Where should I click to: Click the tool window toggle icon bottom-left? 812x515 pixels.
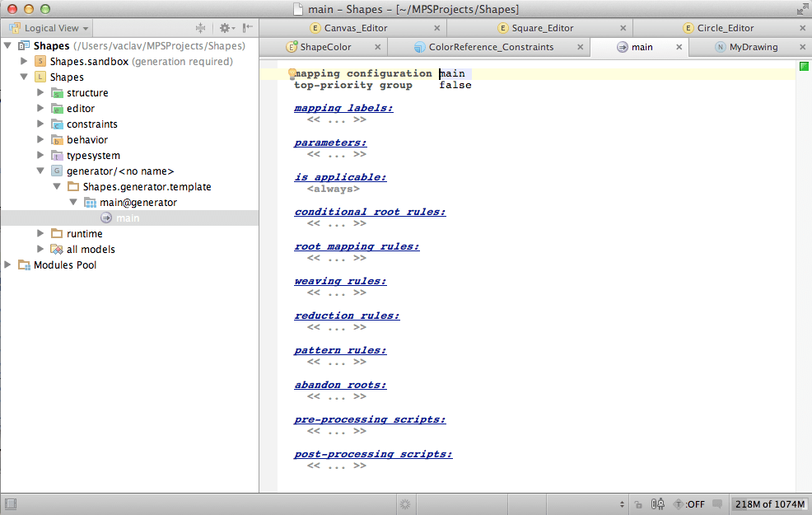(11, 504)
